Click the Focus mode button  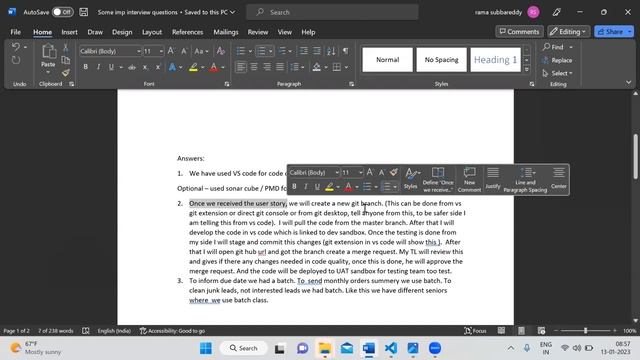(476, 331)
